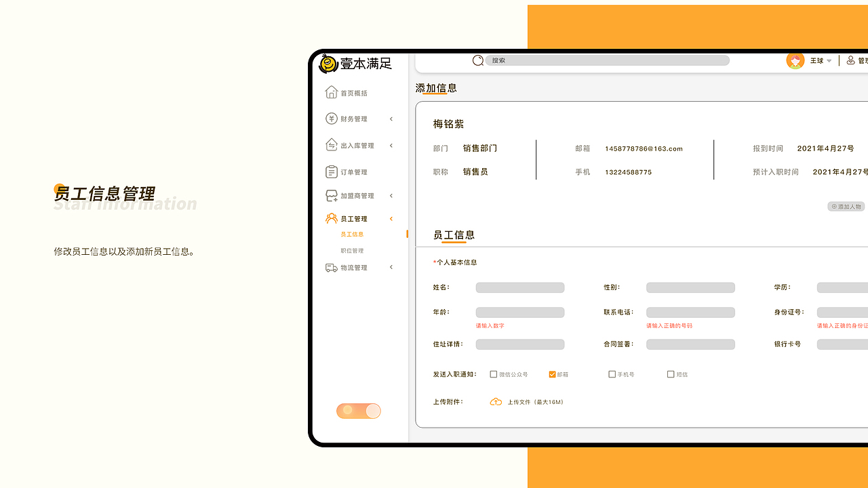Click the 上传文件（最大16M）link
The image size is (868, 488).
[x=535, y=401]
